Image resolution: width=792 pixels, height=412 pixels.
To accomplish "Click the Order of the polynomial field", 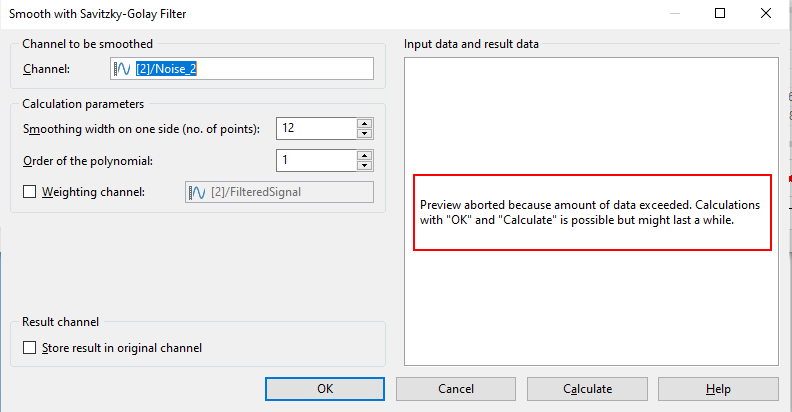I will 316,161.
